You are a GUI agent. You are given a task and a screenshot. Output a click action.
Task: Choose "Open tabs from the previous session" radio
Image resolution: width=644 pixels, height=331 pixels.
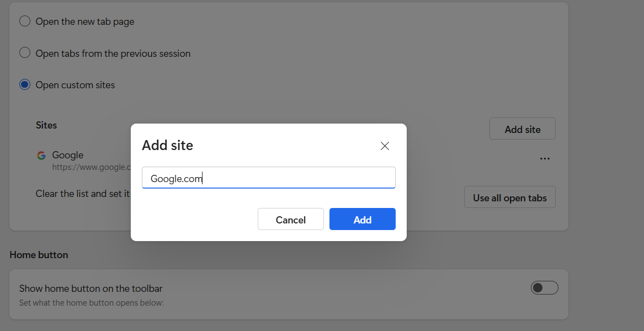(x=25, y=53)
